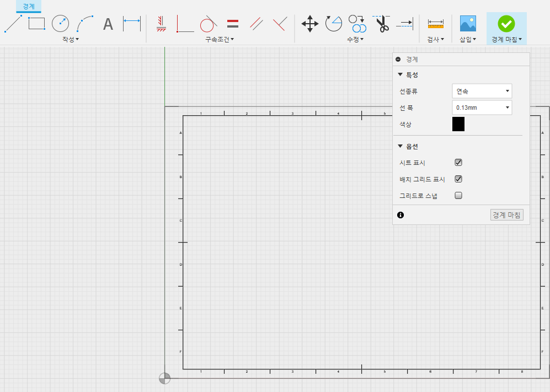Click the origin marker on canvas
This screenshot has height=392, width=550.
(164, 378)
